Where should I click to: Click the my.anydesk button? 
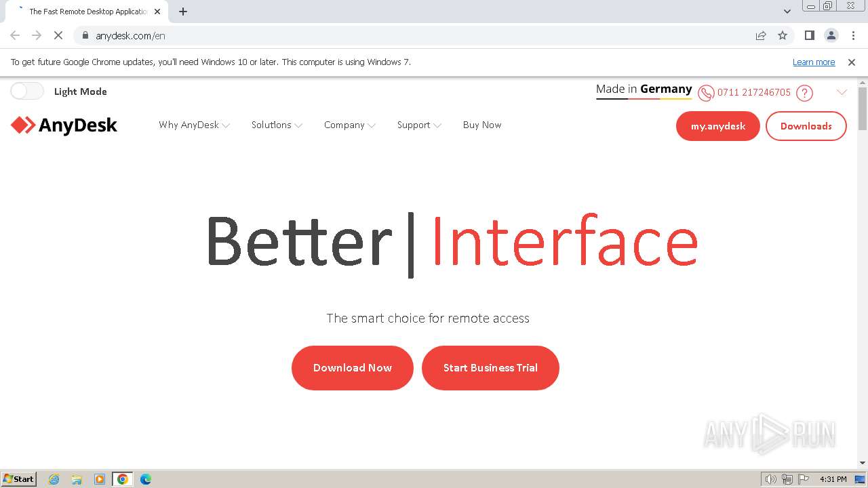pyautogui.click(x=718, y=126)
